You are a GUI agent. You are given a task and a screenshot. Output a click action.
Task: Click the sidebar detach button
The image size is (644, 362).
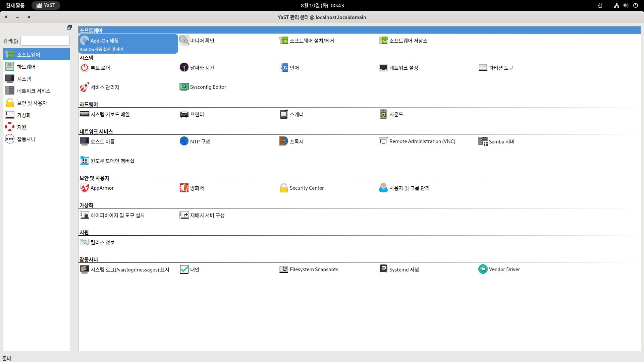click(x=69, y=27)
